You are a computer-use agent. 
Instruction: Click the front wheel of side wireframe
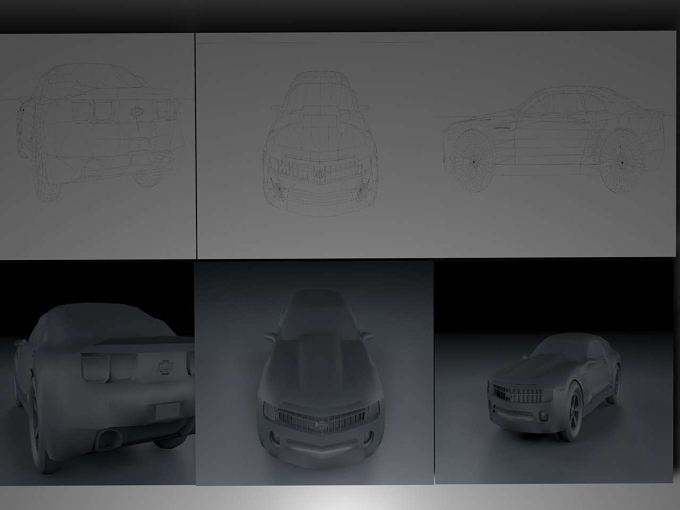click(x=473, y=161)
